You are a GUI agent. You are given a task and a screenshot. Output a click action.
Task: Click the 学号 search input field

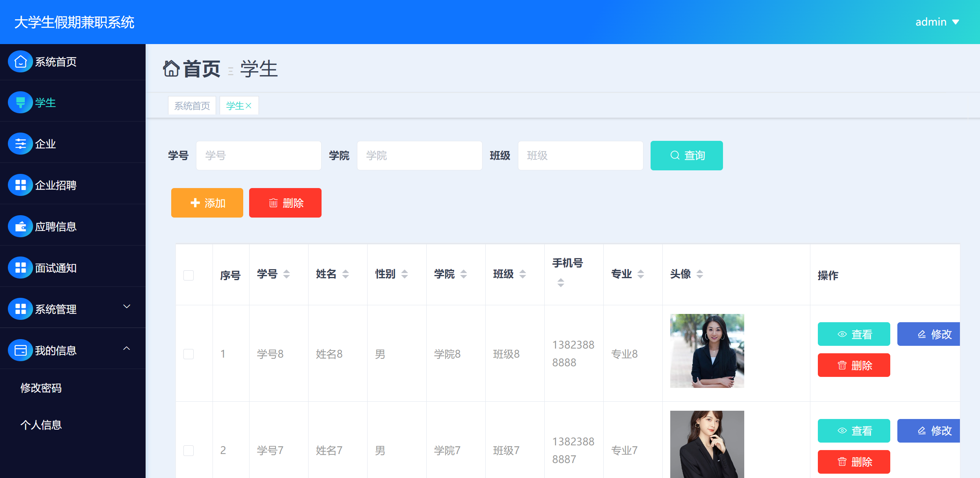click(259, 155)
